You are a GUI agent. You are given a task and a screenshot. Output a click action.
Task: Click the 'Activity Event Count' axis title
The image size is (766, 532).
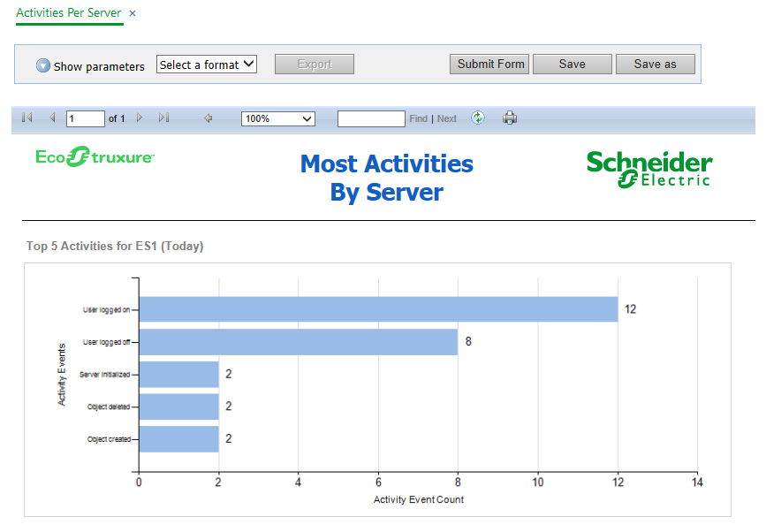click(419, 499)
